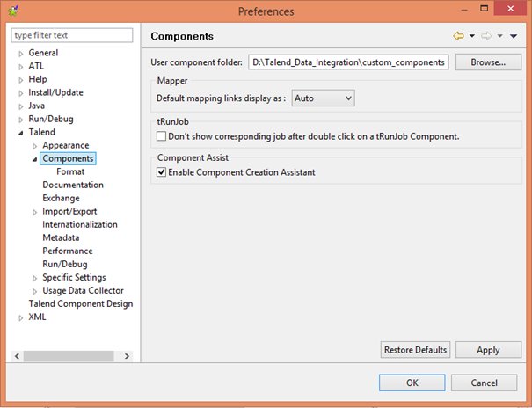Open the back history dropdown arrow
532x408 pixels.
click(x=472, y=36)
